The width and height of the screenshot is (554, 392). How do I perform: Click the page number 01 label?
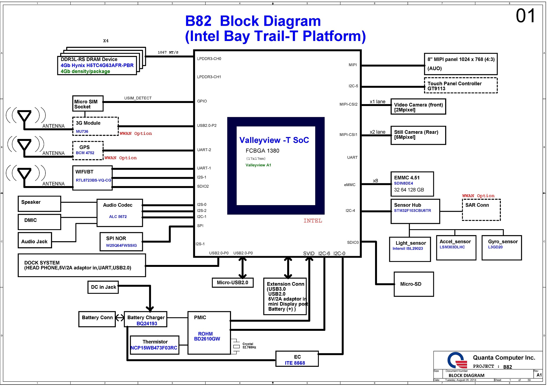click(x=525, y=16)
